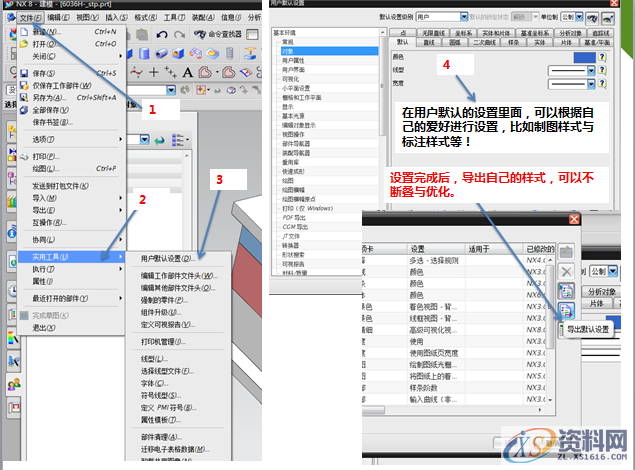Screen dimensions: 635x470
Task: Expand the 最近打开的部件(Y) submenu
Action: pyautogui.click(x=72, y=298)
